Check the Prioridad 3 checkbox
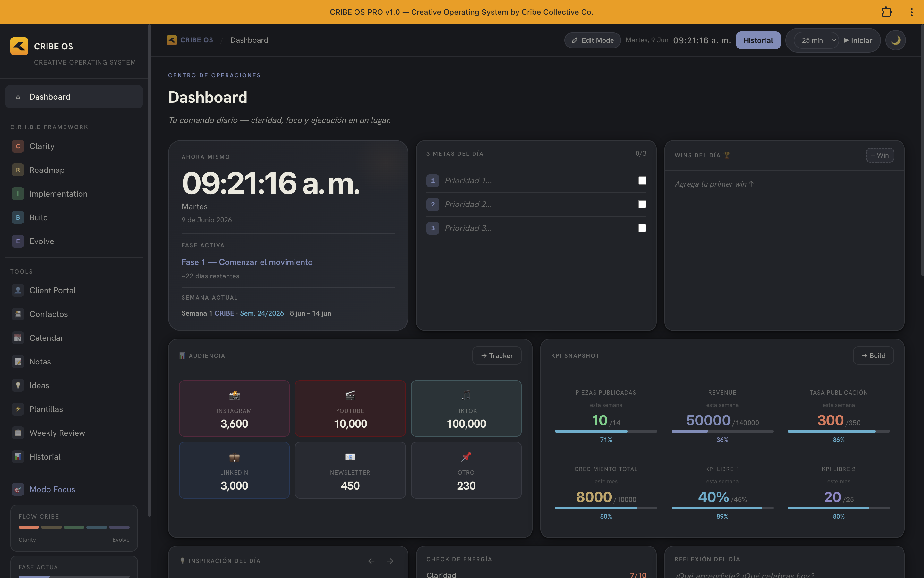The width and height of the screenshot is (924, 578). tap(642, 228)
